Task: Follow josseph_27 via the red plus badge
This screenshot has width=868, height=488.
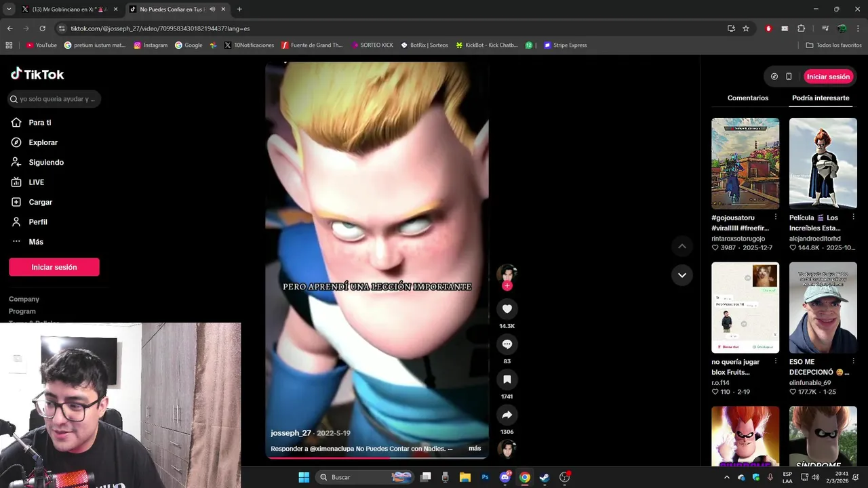Action: [507, 286]
